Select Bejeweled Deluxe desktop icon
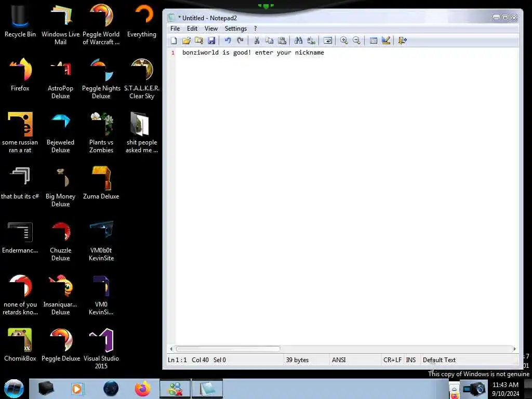532x399 pixels. 60,132
